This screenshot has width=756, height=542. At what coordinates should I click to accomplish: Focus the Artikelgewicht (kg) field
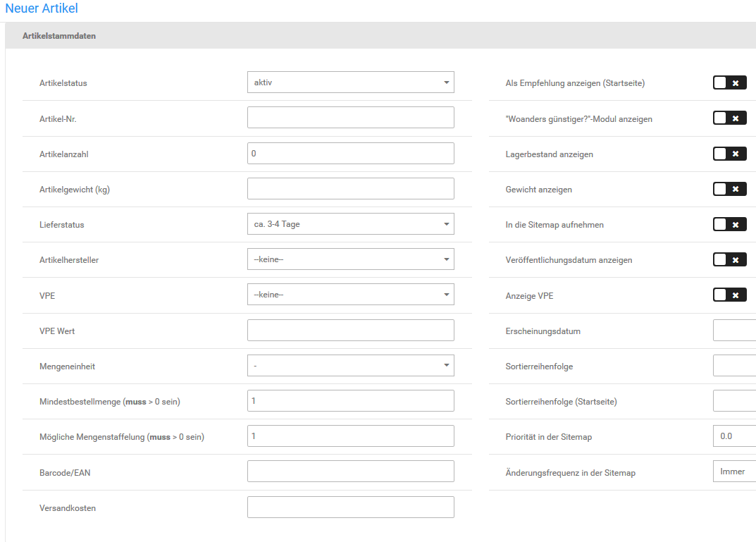tap(350, 189)
